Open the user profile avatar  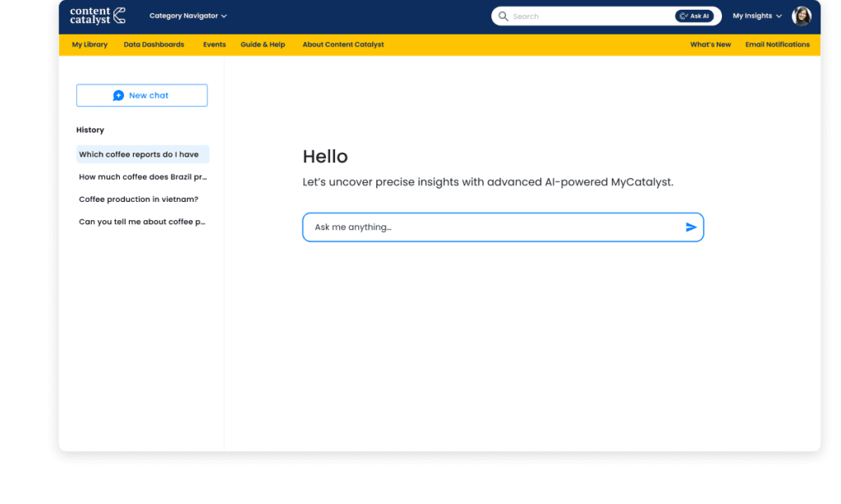click(x=802, y=16)
